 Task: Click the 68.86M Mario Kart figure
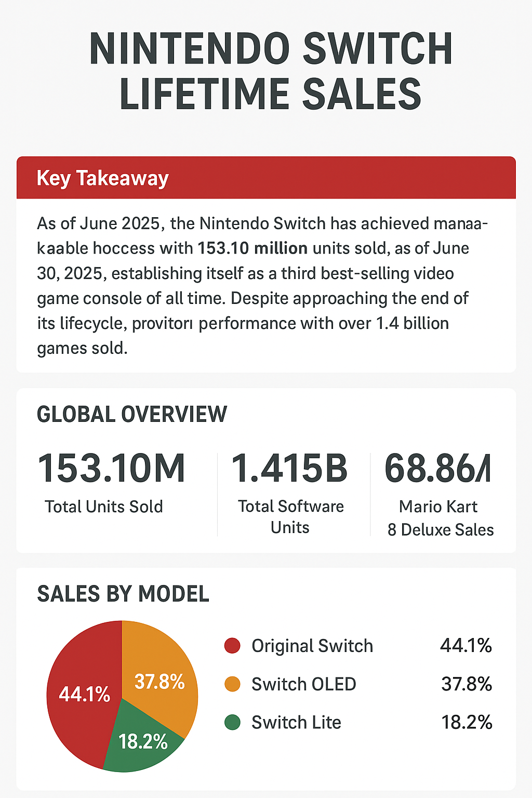(437, 469)
